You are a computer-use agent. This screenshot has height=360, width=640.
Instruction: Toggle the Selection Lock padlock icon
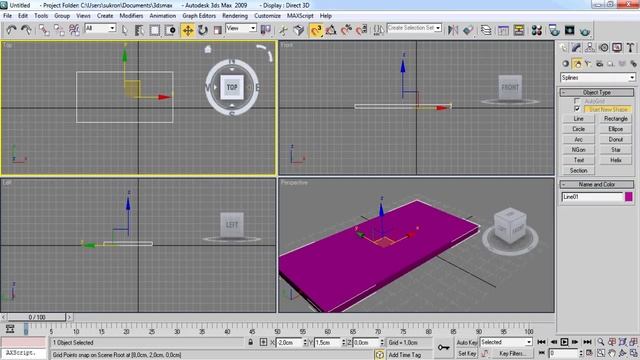pos(251,342)
